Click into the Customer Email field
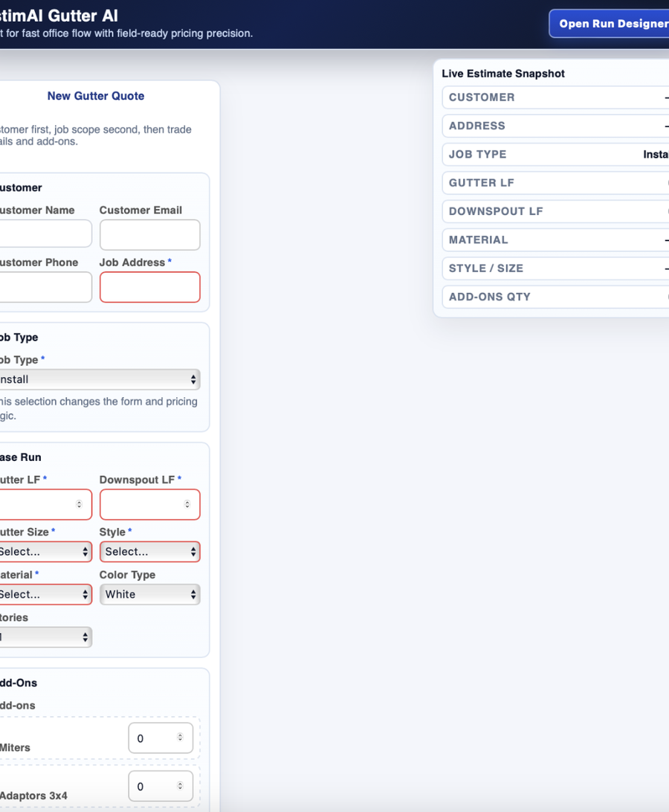This screenshot has height=812, width=669. click(x=149, y=233)
